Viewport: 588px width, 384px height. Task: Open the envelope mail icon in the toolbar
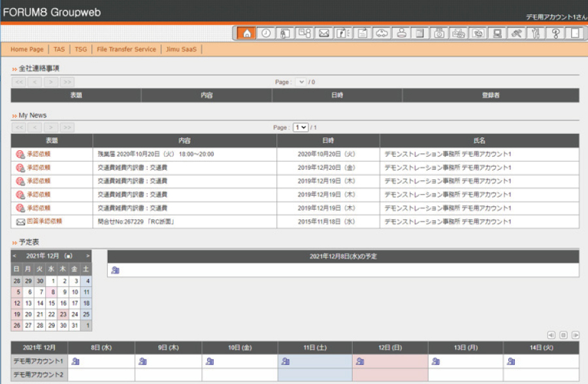pyautogui.click(x=324, y=33)
